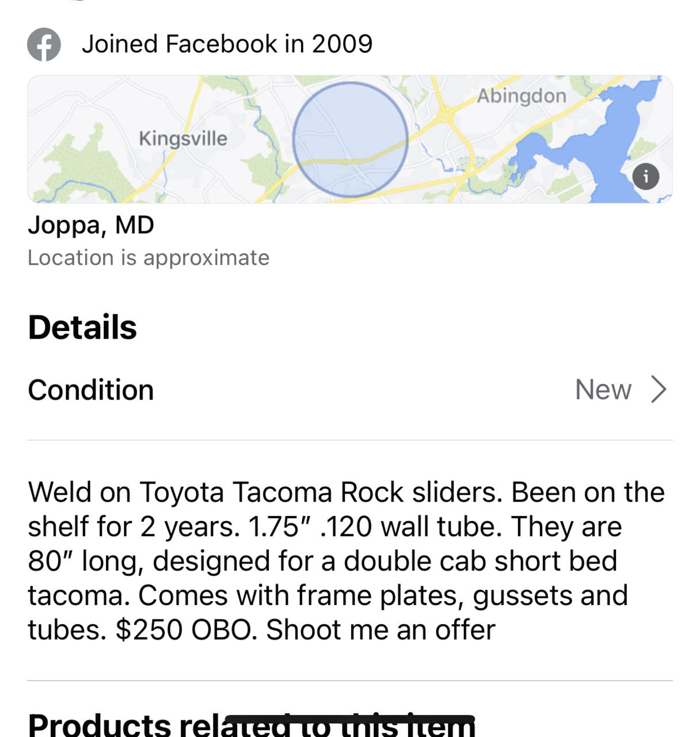Expand the Condition chevron arrow
The width and height of the screenshot is (700, 737).
(659, 390)
